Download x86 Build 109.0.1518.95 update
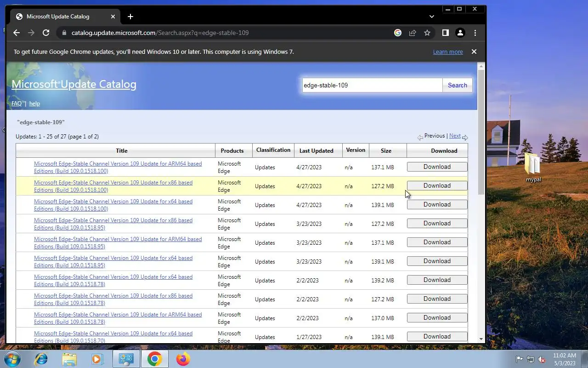This screenshot has width=588, height=368. click(x=437, y=224)
